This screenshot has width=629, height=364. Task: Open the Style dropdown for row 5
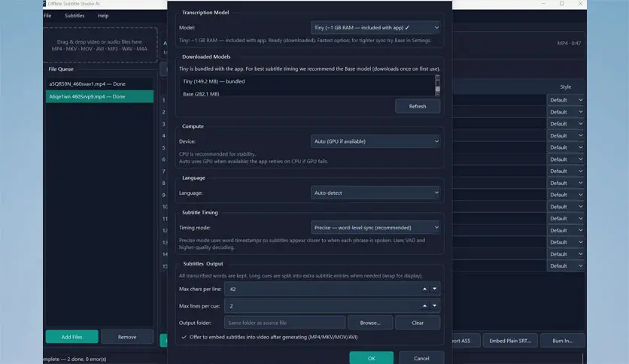point(566,147)
